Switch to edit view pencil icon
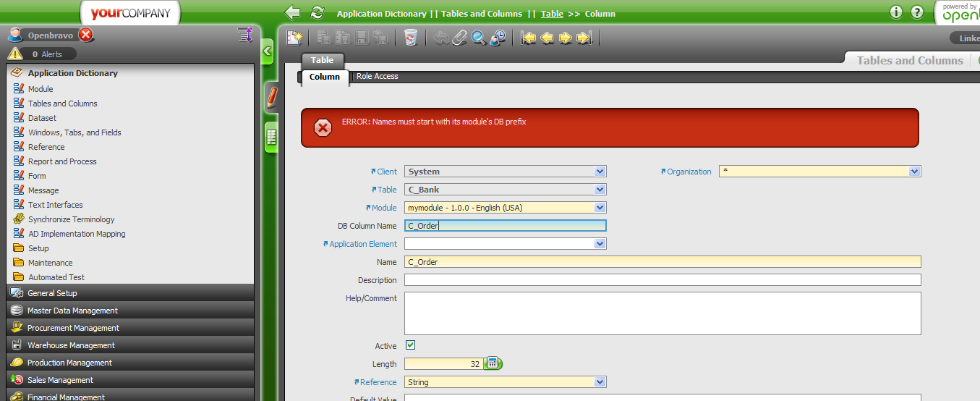The image size is (980, 401). [x=271, y=97]
